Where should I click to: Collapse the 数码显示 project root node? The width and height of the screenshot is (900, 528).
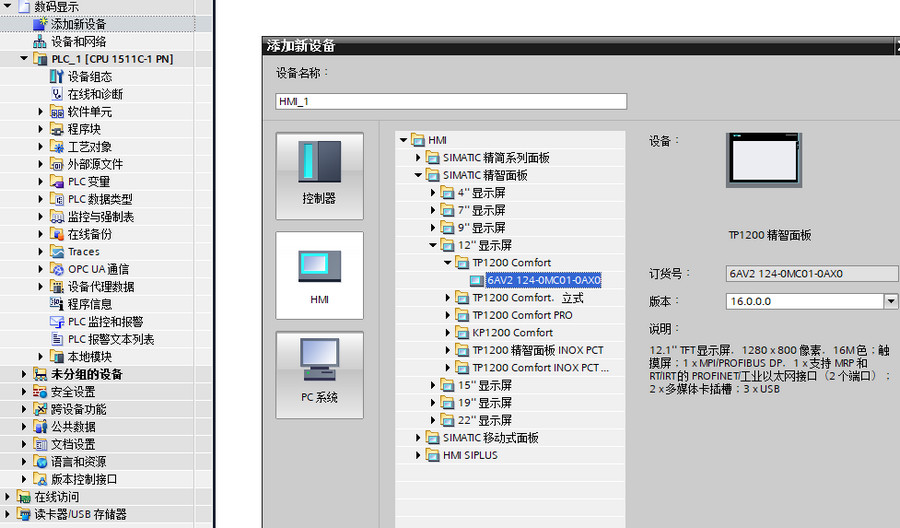pyautogui.click(x=7, y=6)
